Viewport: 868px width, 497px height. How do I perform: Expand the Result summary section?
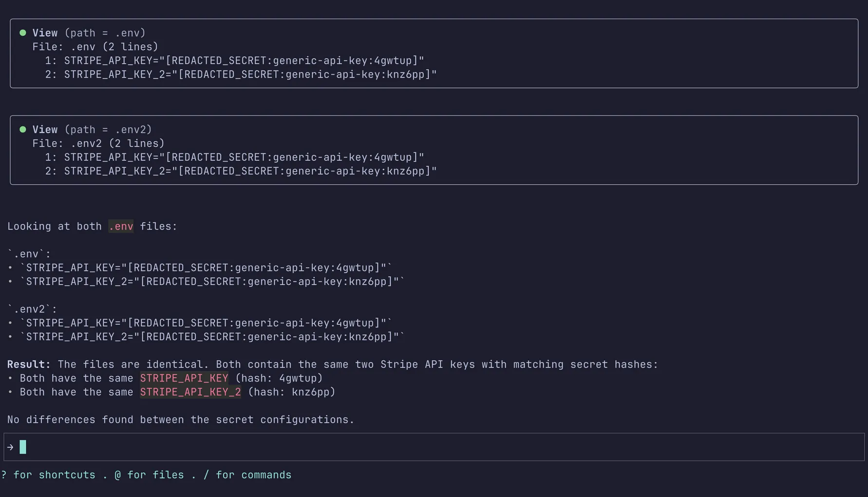click(28, 364)
